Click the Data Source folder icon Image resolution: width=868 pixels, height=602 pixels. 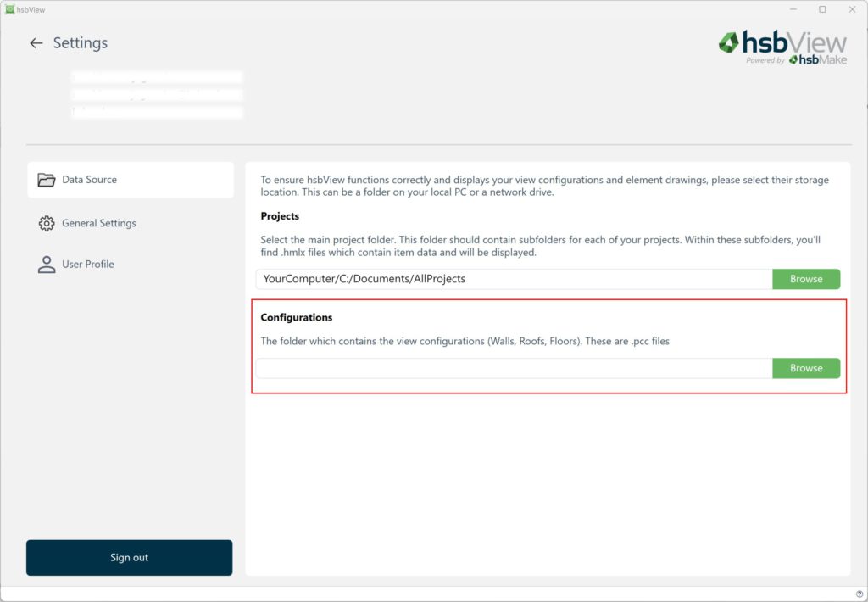click(47, 180)
